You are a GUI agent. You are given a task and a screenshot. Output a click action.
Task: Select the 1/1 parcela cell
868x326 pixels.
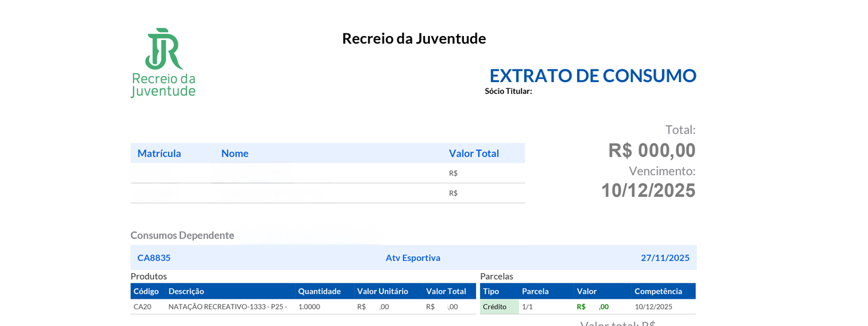coord(528,307)
